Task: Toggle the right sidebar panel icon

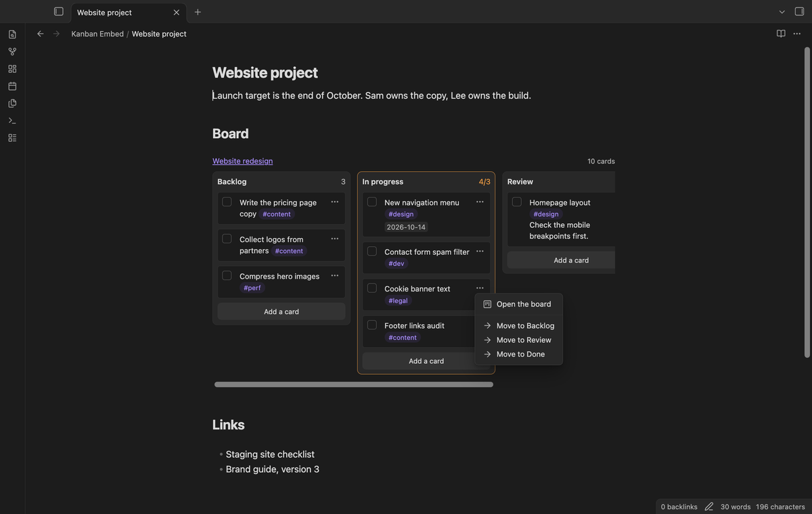Action: point(799,11)
